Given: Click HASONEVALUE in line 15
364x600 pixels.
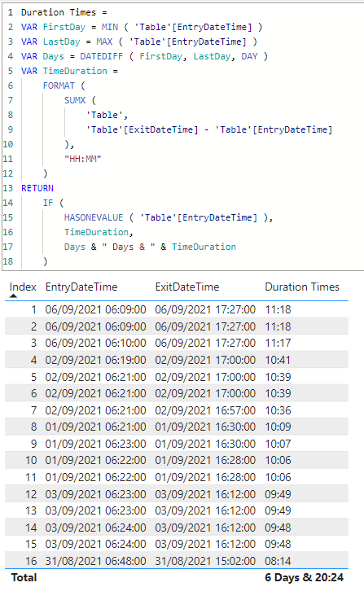Looking at the screenshot, I should click(94, 217).
